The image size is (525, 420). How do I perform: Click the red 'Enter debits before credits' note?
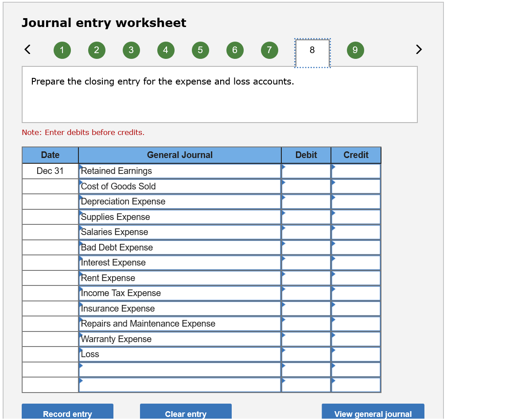[83, 132]
